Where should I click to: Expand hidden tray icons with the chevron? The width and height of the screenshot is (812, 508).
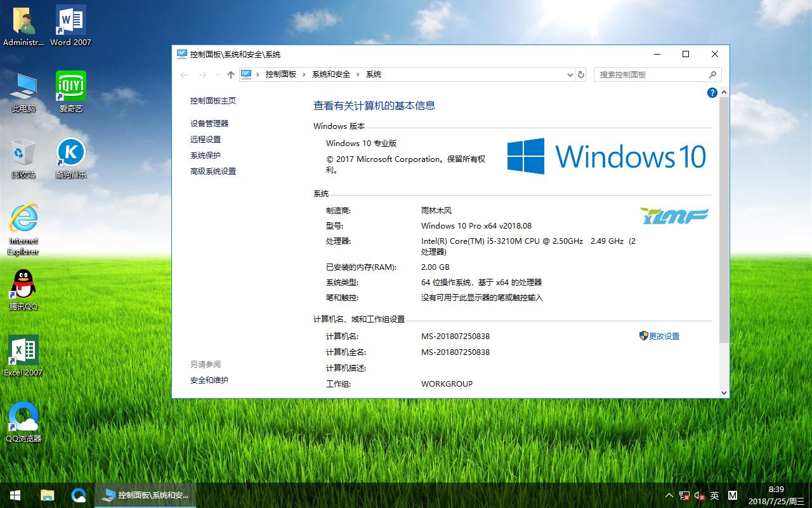[x=668, y=495]
